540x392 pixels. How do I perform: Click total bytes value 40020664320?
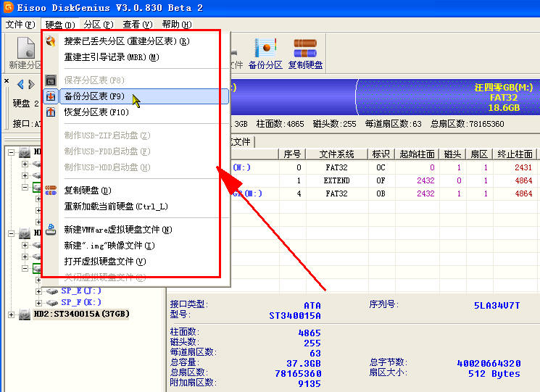click(489, 363)
